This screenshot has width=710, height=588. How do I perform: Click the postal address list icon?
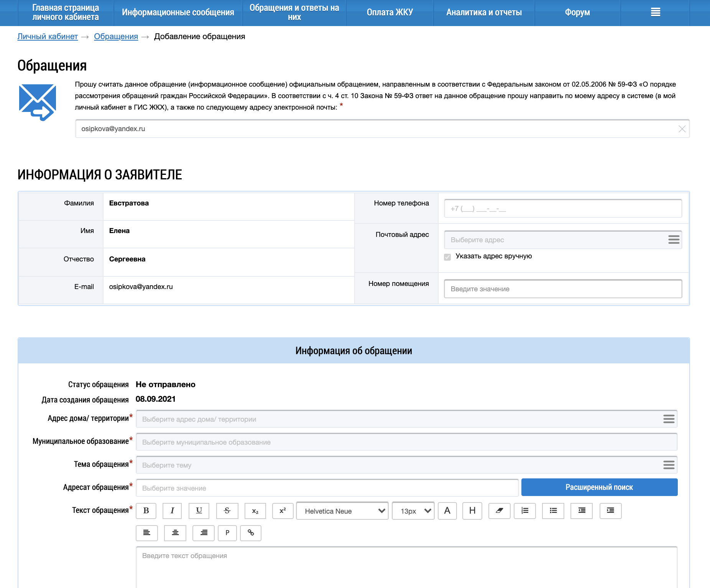[674, 240]
